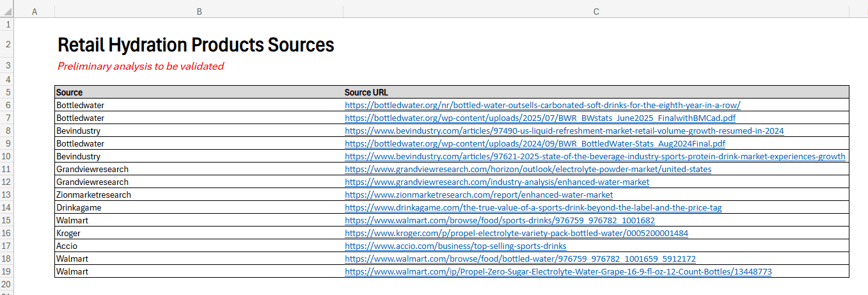
Task: Select column C header
Action: (x=596, y=12)
